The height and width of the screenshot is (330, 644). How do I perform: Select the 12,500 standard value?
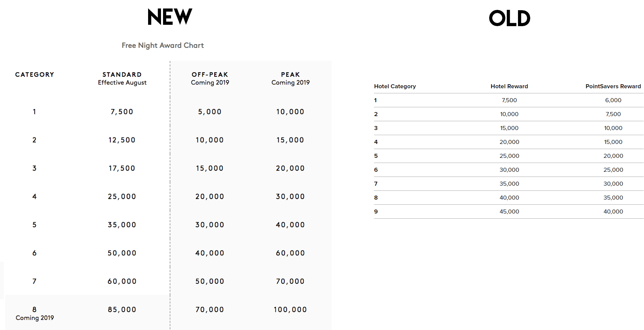(122, 140)
